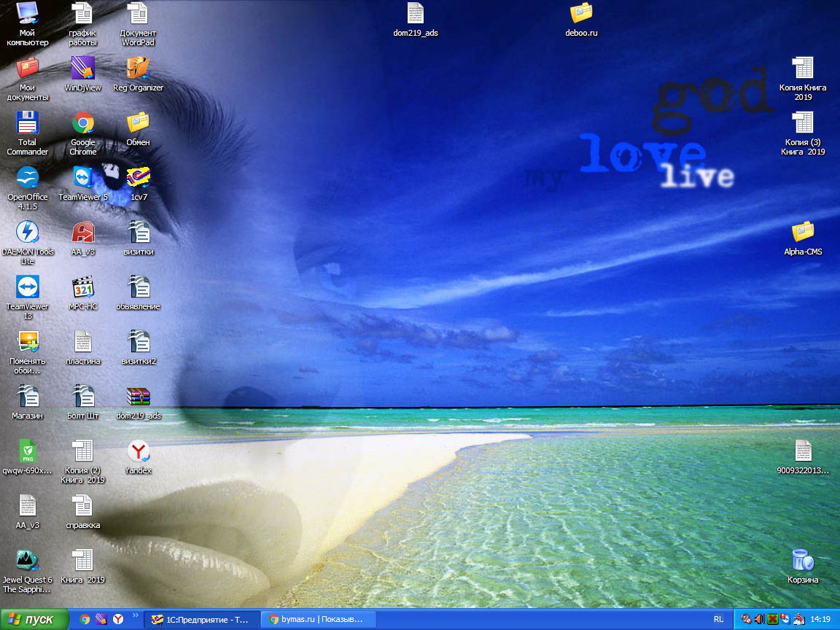Viewport: 840px width, 630px height.
Task: Select the Alpha-CMS folder
Action: coord(803,233)
